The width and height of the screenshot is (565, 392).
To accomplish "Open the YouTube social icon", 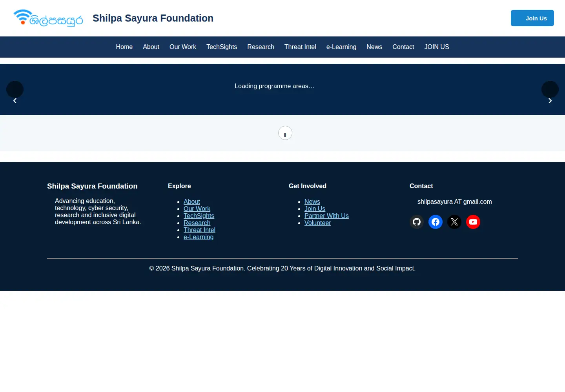I will [x=473, y=222].
